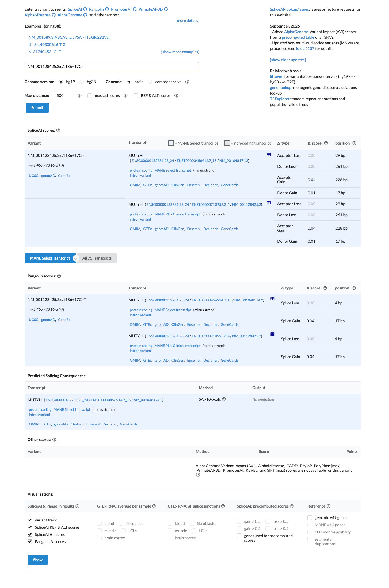
Task: Uncheck Pangolin Δ scores visualization checkbox
Action: [30, 542]
